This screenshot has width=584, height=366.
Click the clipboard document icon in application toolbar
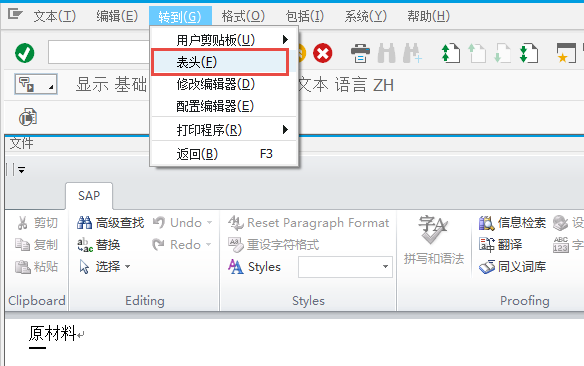point(28,117)
